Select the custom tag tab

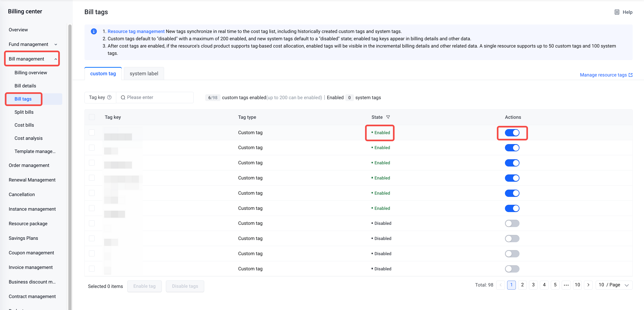coord(103,74)
